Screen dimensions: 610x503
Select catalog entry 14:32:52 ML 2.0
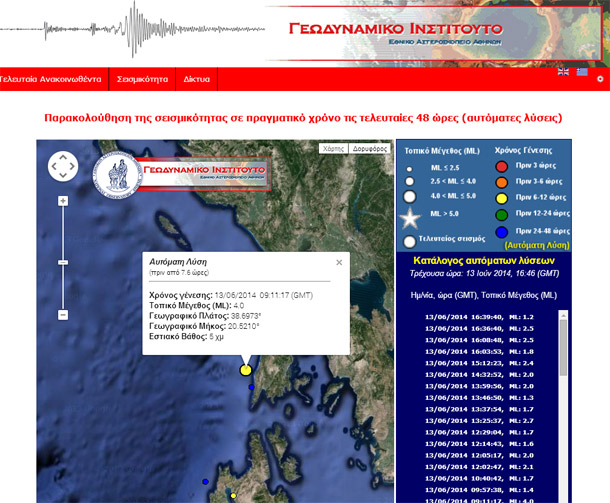click(x=479, y=375)
